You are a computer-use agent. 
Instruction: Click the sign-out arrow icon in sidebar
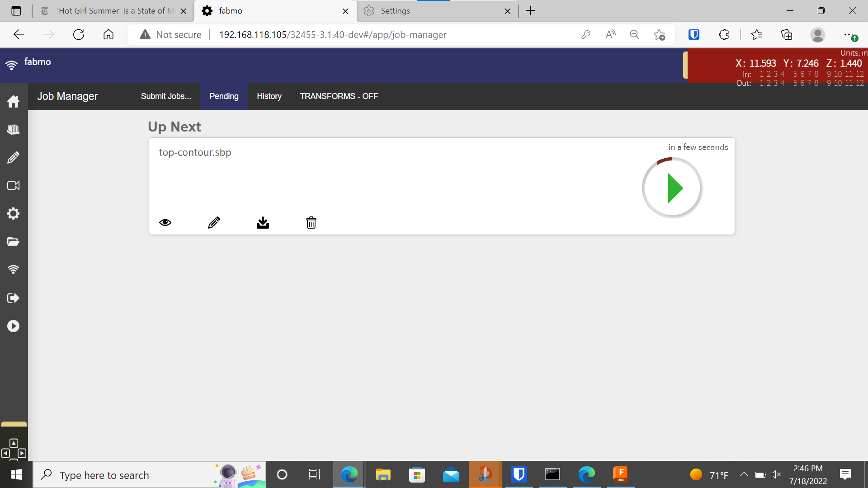[14, 298]
